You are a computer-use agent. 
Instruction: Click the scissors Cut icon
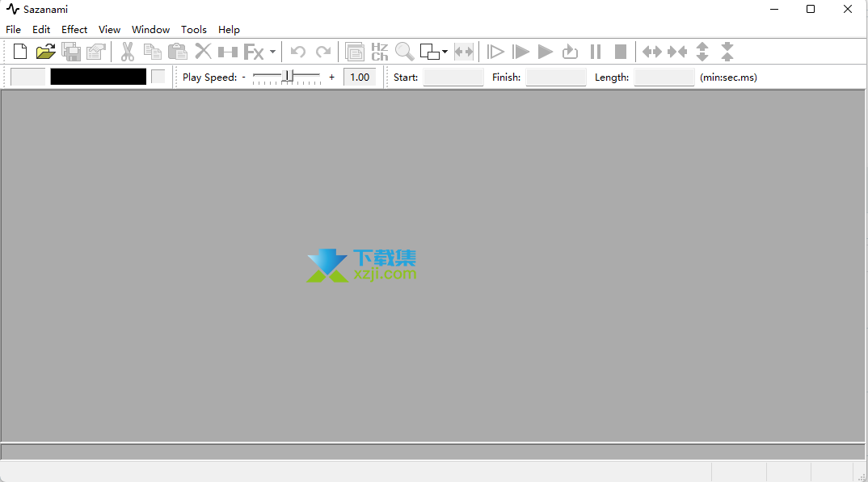click(x=127, y=52)
